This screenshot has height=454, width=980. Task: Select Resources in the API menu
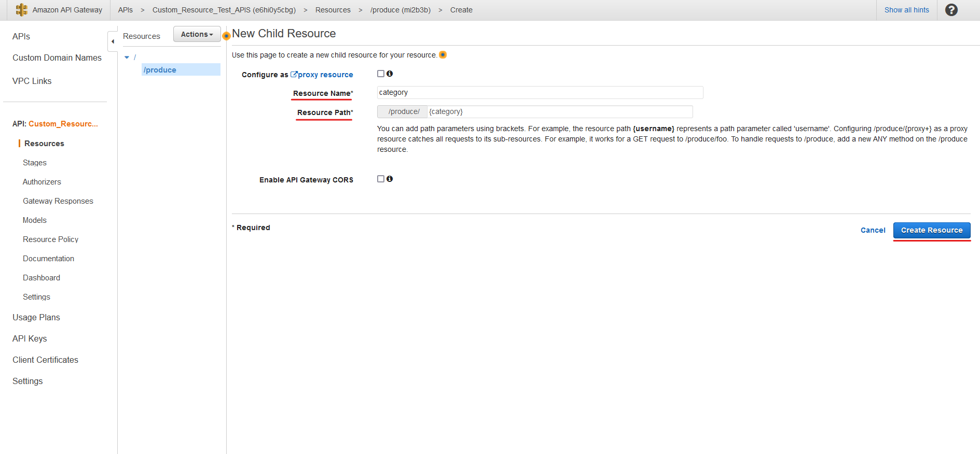[44, 144]
